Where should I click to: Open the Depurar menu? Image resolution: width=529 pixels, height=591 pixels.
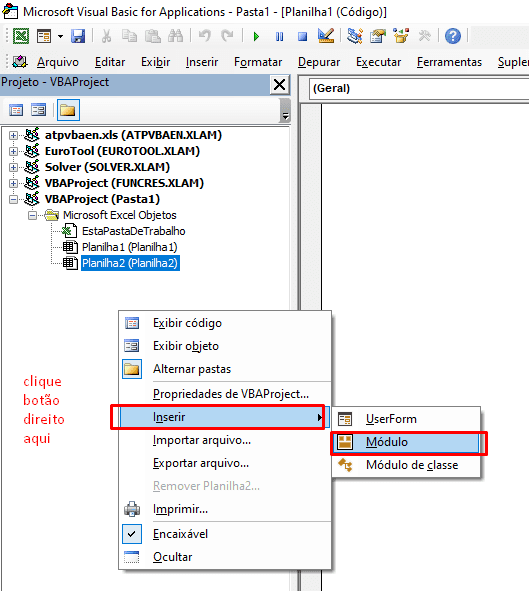319,62
